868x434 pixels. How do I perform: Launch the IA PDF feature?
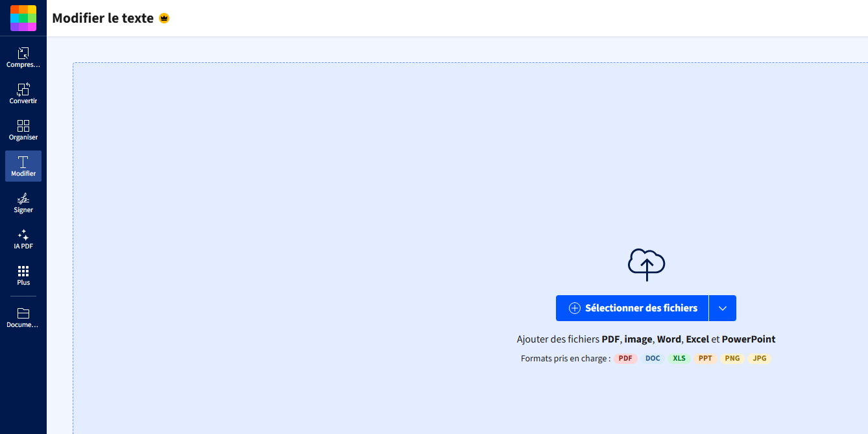(23, 239)
